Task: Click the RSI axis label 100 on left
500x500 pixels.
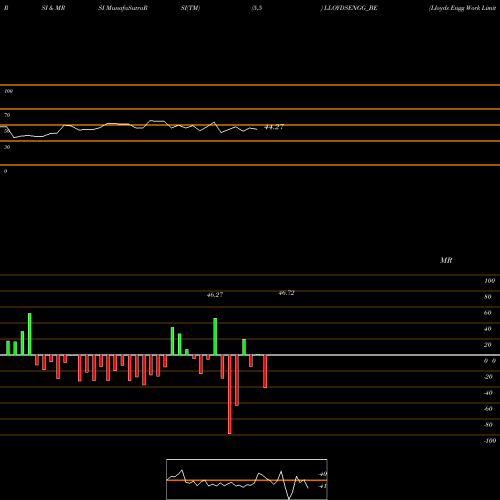Action: pyautogui.click(x=8, y=91)
